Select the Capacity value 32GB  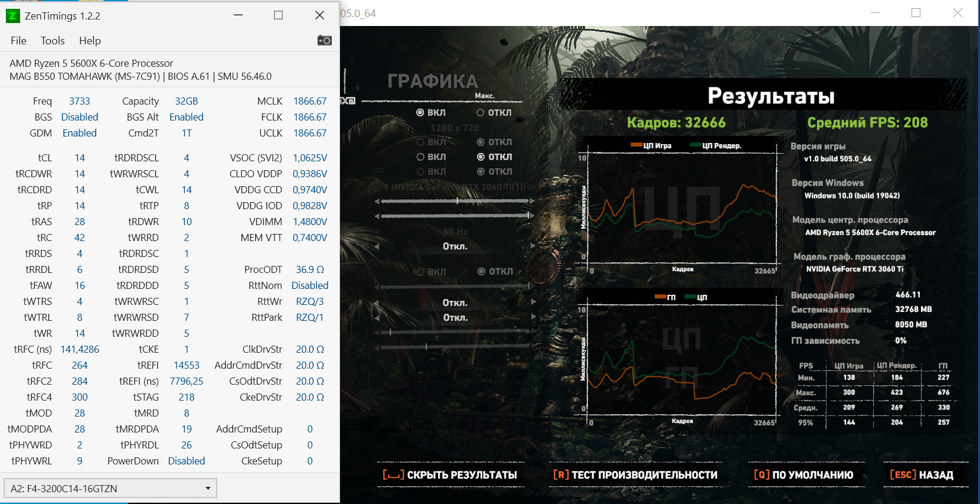pyautogui.click(x=187, y=101)
